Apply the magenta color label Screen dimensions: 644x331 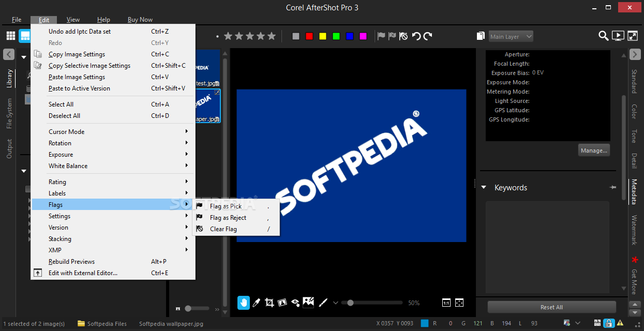(363, 36)
